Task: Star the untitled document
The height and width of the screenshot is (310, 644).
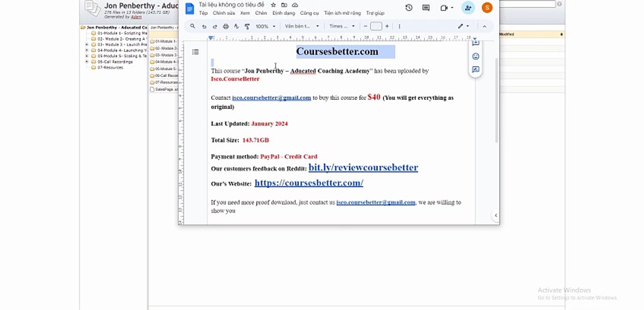Action: [x=273, y=5]
